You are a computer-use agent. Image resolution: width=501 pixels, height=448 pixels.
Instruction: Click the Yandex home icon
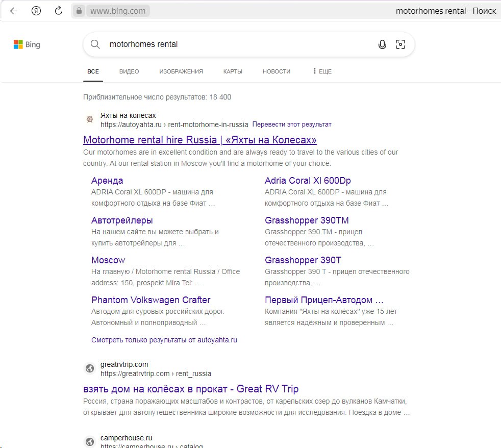click(36, 11)
